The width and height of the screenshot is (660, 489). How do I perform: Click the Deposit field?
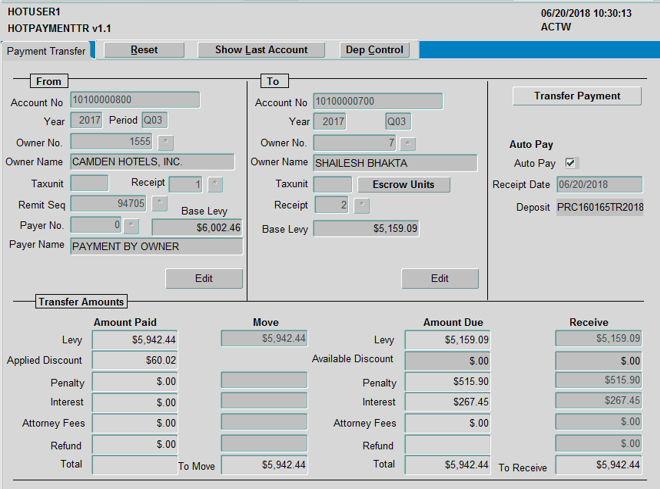(x=600, y=207)
